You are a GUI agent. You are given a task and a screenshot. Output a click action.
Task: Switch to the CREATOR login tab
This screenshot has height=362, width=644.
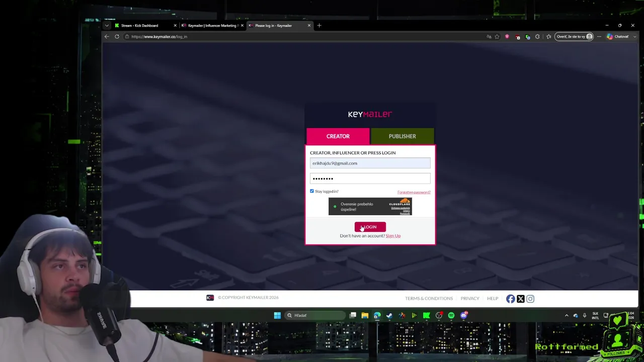click(338, 136)
